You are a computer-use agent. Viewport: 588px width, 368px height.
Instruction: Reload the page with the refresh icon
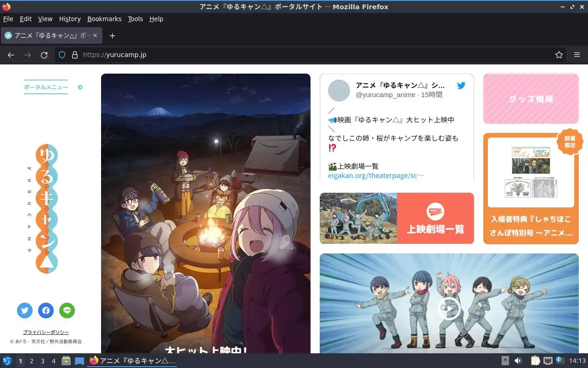tap(44, 55)
